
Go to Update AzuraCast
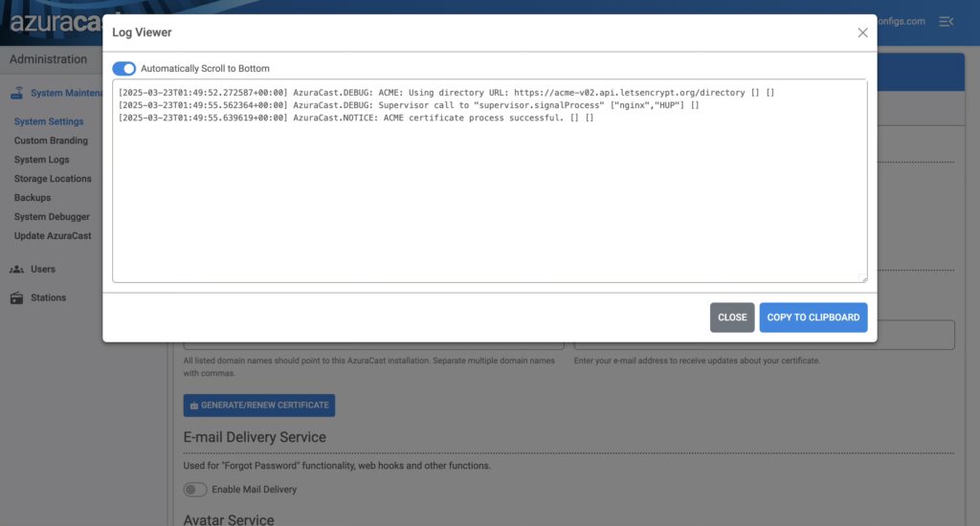pyautogui.click(x=53, y=235)
